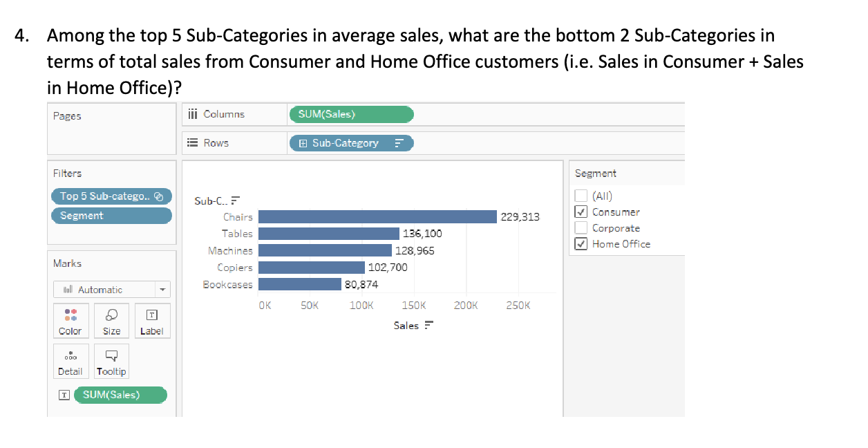
Task: Click the sort icon next to Sales axis label
Action: point(430,326)
